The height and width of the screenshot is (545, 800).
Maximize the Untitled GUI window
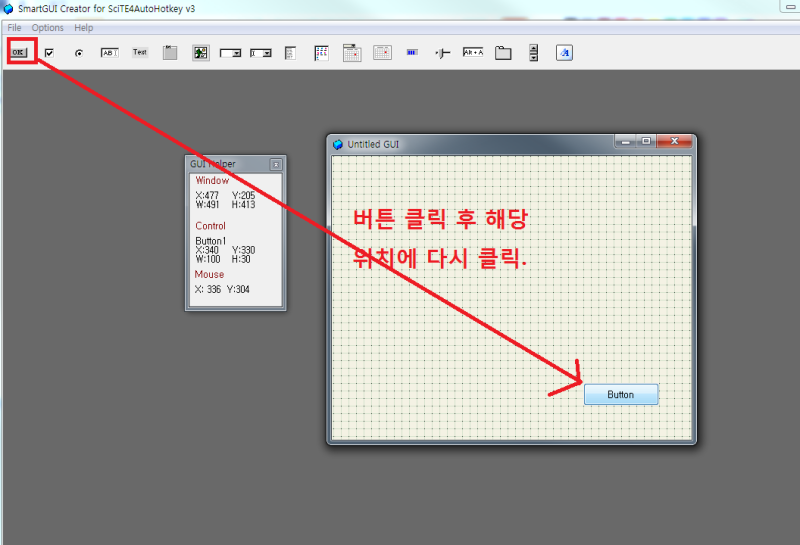click(646, 141)
